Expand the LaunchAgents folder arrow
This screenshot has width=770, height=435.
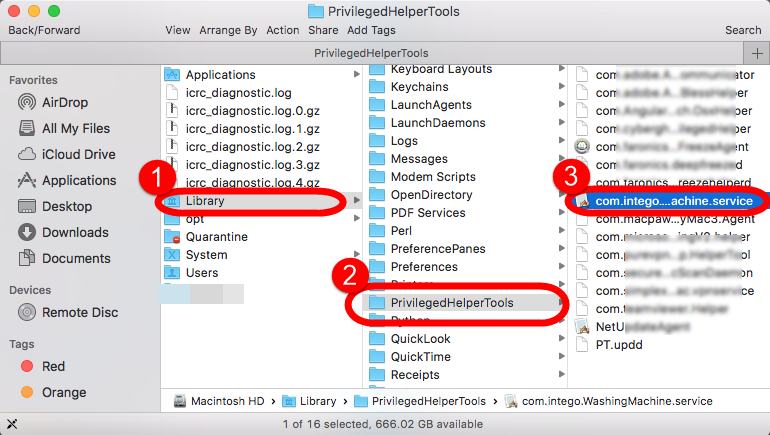(561, 104)
